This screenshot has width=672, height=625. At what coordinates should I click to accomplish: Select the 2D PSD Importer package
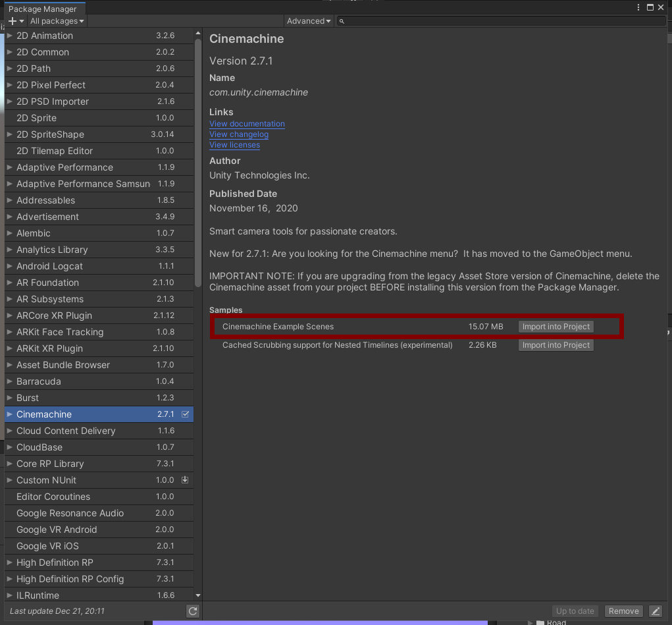pyautogui.click(x=99, y=101)
